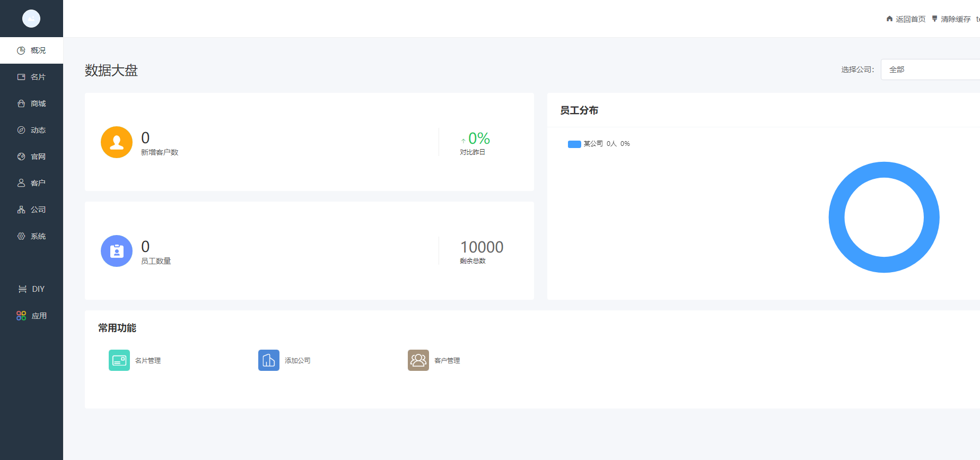
Task: Click the 公司 organization icon
Action: pyautogui.click(x=21, y=210)
